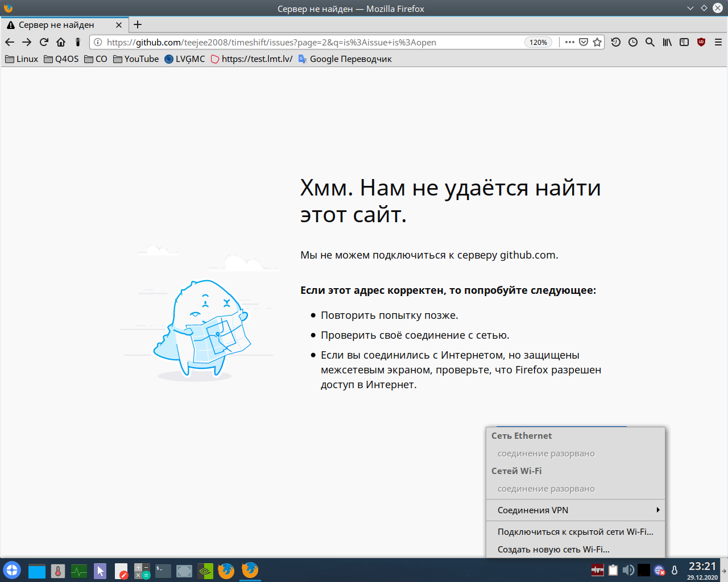
Task: Open the Q4OS bookmarks folder
Action: coord(61,59)
